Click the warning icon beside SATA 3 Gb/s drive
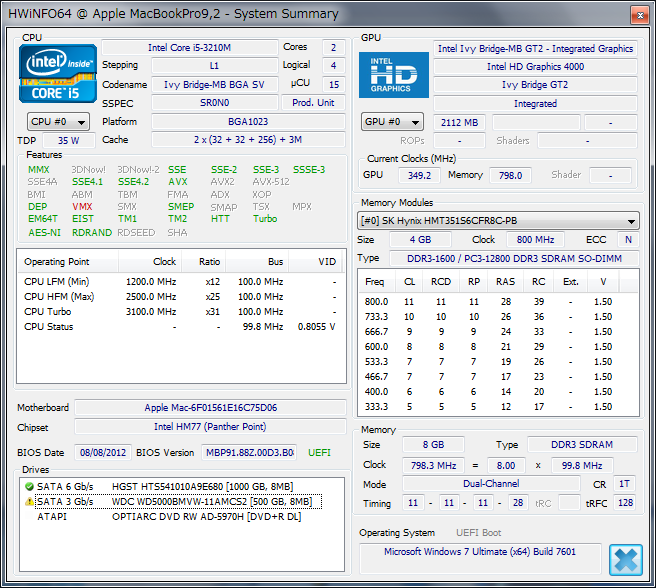This screenshot has width=656, height=588. point(29,501)
